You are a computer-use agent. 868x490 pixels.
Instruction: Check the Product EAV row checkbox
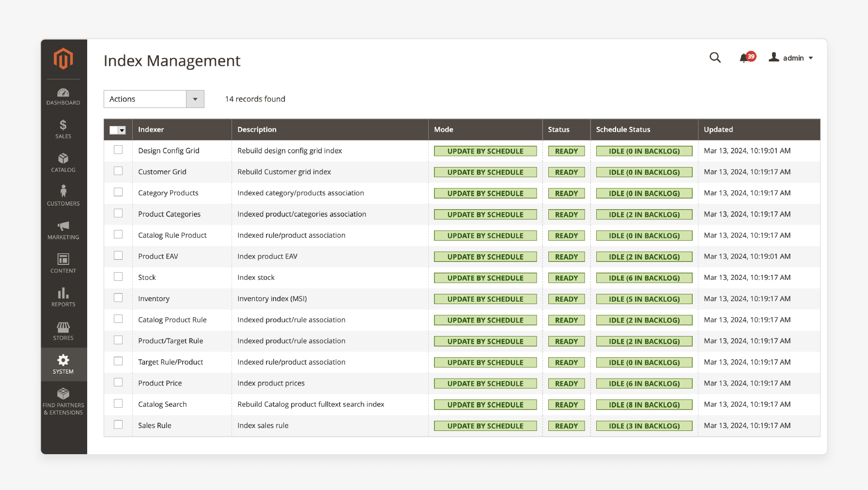(x=118, y=256)
